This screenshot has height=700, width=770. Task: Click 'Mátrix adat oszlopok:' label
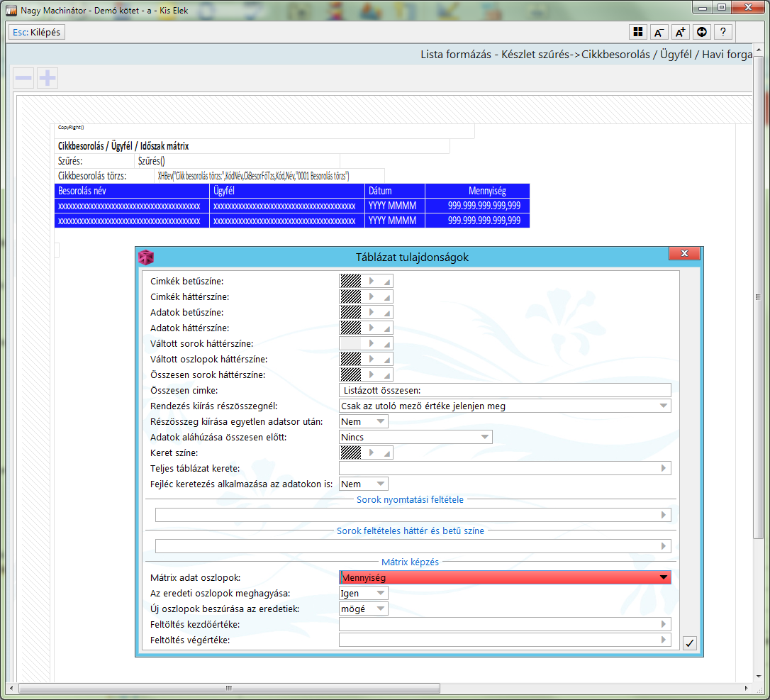[x=196, y=578]
